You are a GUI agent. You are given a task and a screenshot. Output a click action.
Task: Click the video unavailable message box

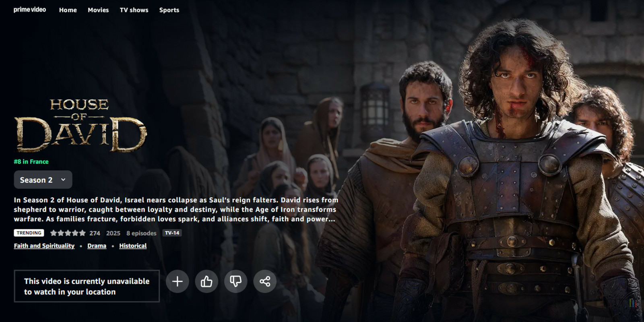coord(87,286)
